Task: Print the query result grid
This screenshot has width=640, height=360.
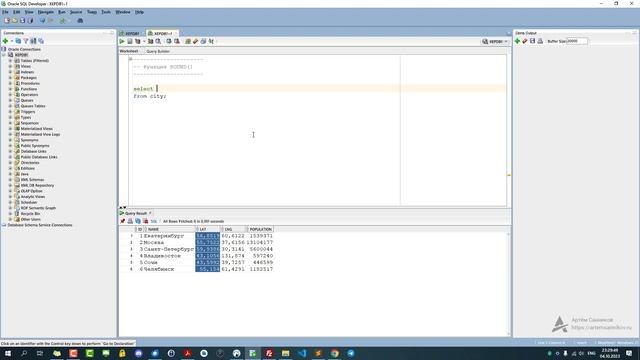Action: pyautogui.click(x=130, y=221)
